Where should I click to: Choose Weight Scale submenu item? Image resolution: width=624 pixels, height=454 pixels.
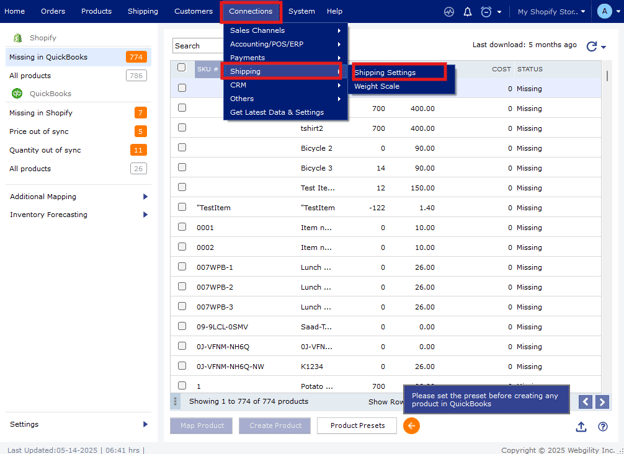pos(377,86)
